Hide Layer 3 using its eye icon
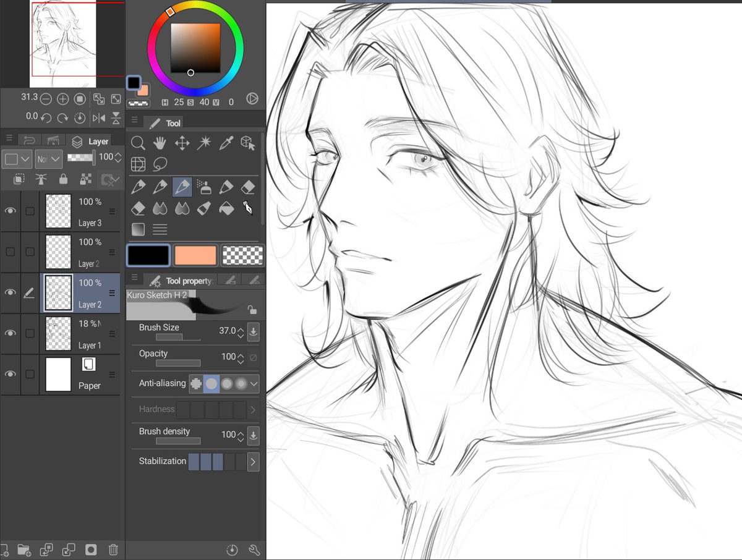This screenshot has width=742, height=560. coord(10,211)
